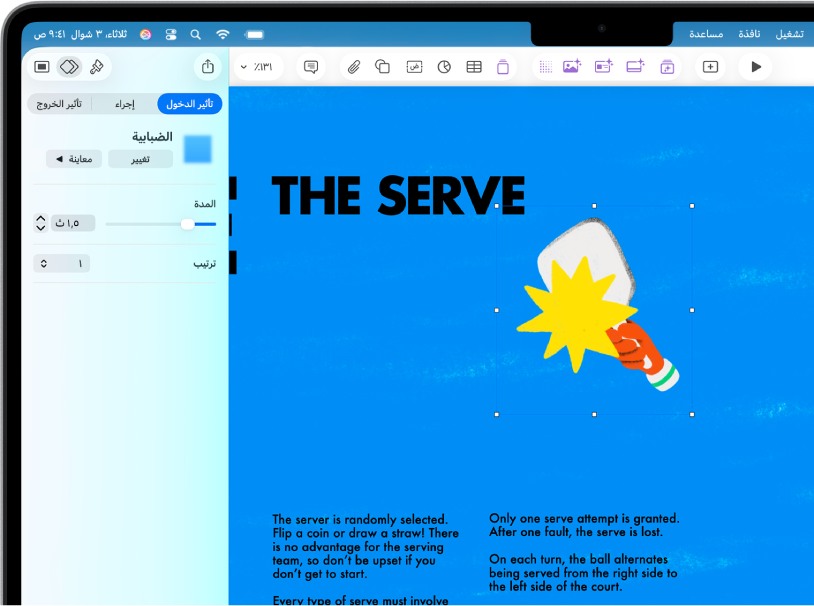Toggle the Animate diamond inspector
This screenshot has height=606, width=814.
tap(69, 66)
